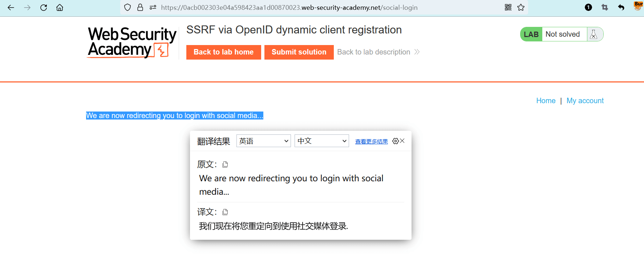This screenshot has width=644, height=275.
Task: Open site permissions icon in address bar
Action: pyautogui.click(x=153, y=7)
